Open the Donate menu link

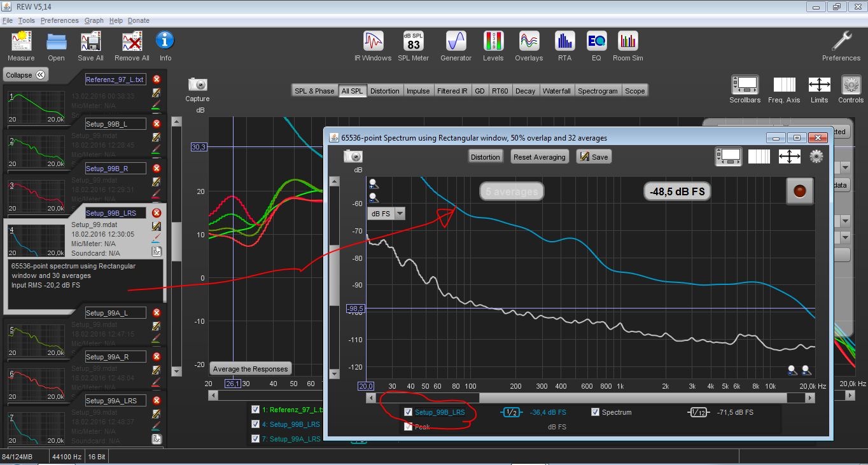pyautogui.click(x=138, y=20)
